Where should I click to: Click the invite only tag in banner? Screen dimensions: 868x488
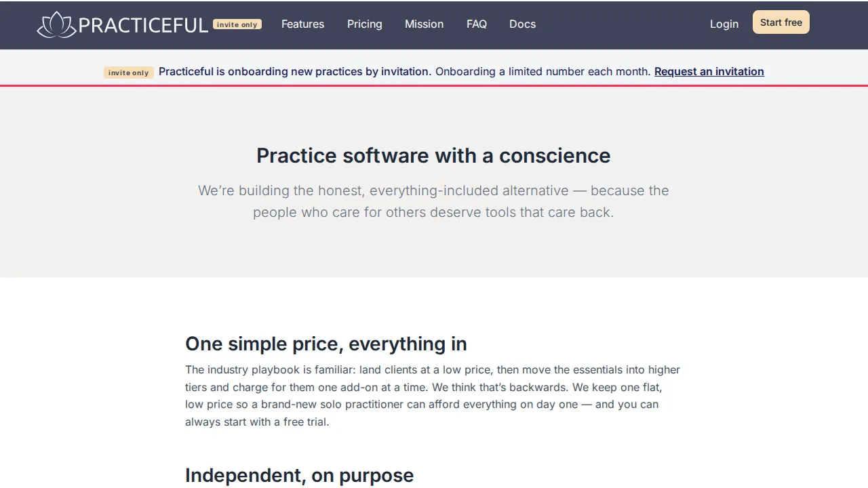[129, 73]
